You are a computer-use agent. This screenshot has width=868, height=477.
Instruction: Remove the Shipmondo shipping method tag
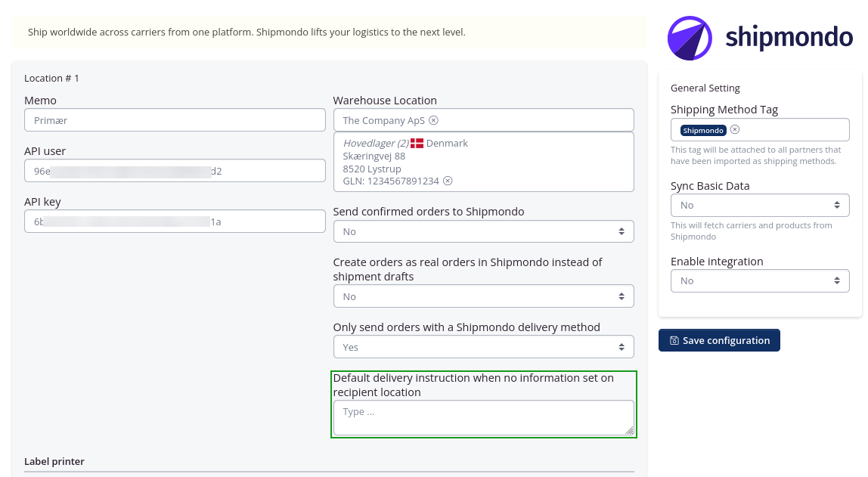pyautogui.click(x=734, y=129)
